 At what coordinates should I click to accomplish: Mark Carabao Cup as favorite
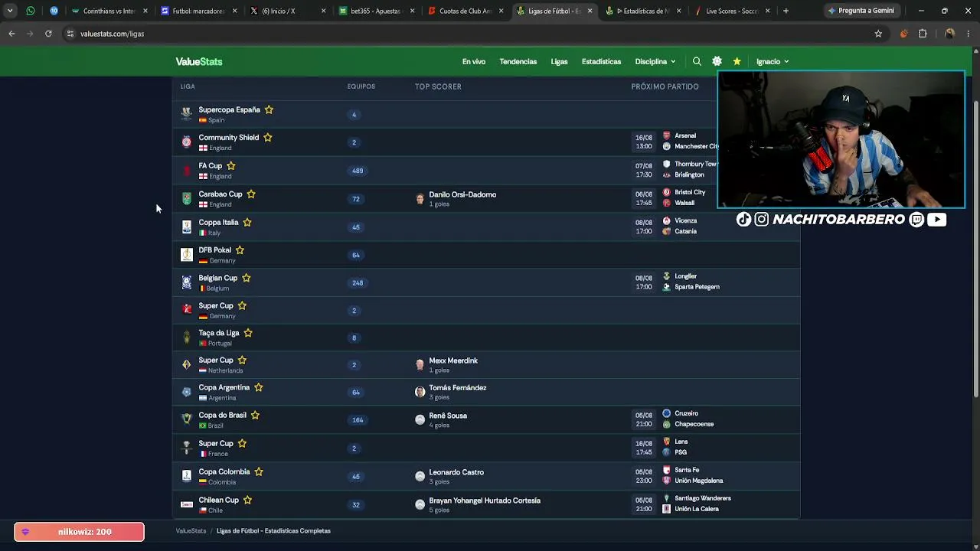tap(251, 194)
